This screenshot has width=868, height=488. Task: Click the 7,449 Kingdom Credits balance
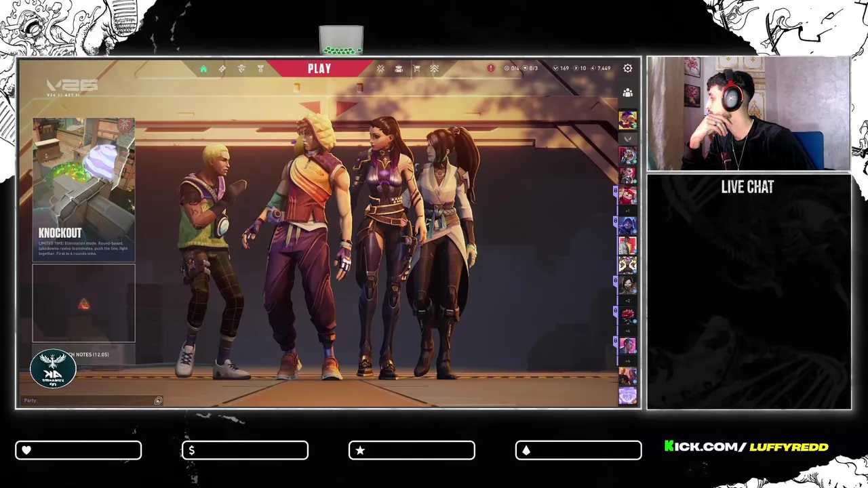601,68
